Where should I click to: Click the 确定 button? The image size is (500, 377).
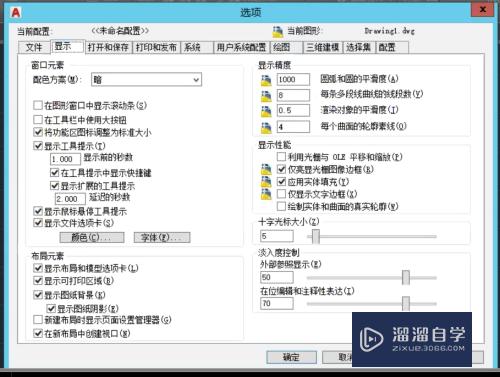[291, 357]
